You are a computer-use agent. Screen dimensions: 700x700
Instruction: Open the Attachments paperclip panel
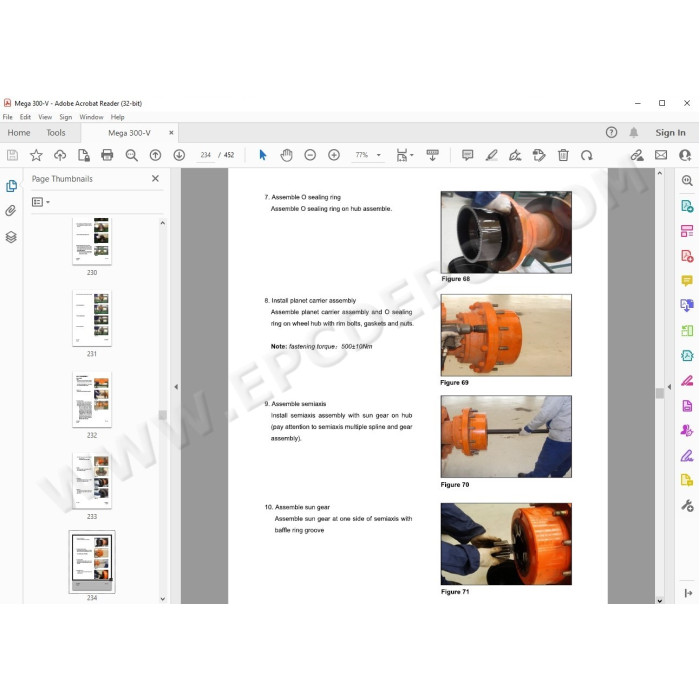(11, 210)
